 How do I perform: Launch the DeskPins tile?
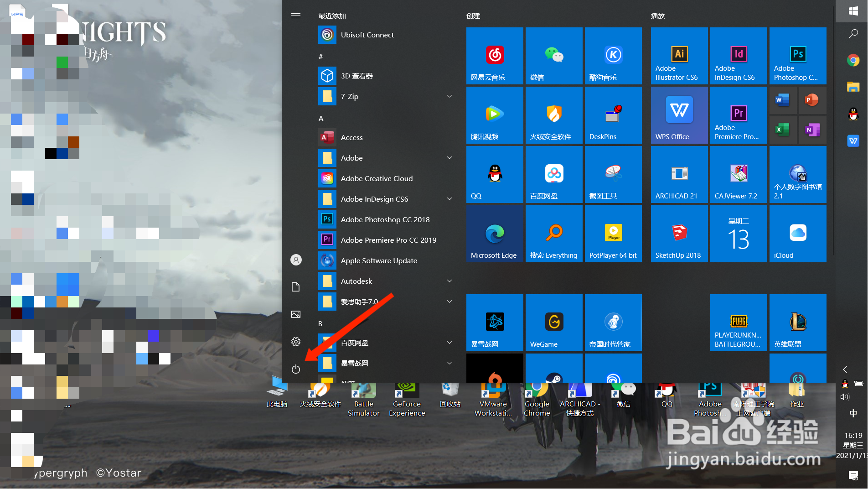coord(613,115)
